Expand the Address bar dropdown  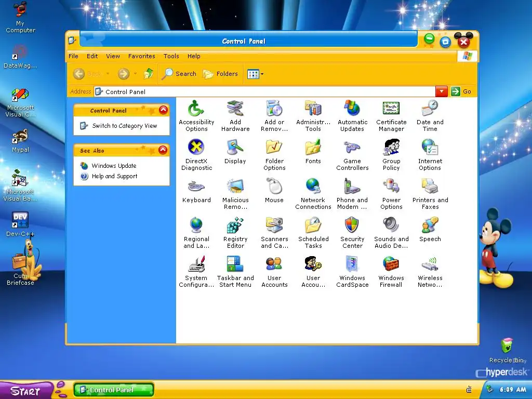441,91
